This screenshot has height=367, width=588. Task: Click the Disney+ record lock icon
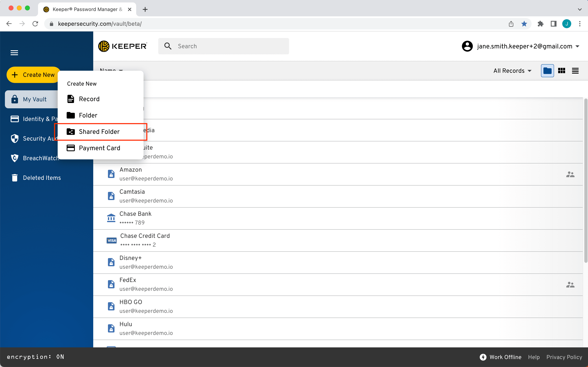click(111, 262)
